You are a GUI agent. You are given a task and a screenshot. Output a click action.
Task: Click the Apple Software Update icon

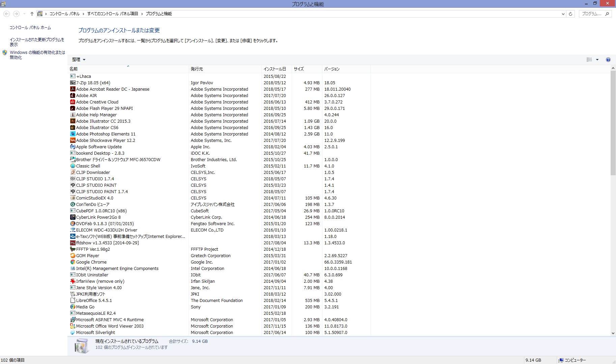[72, 147]
